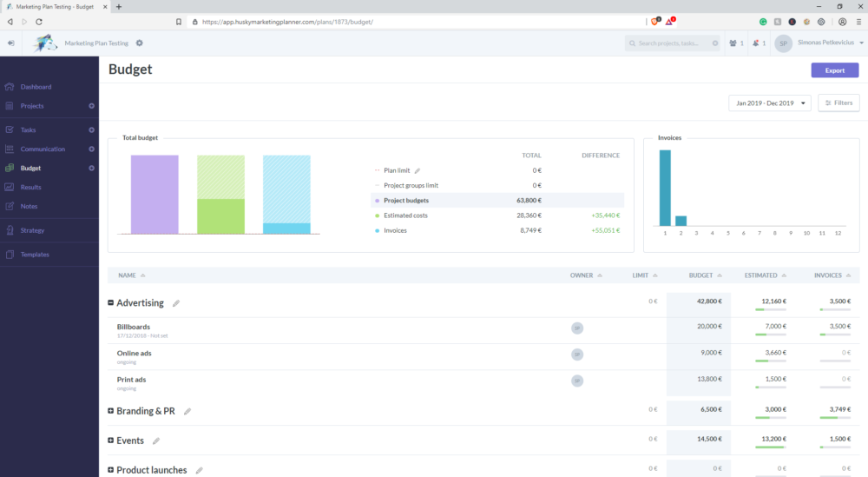
Task: Open the Online ads project
Action: coord(134,353)
